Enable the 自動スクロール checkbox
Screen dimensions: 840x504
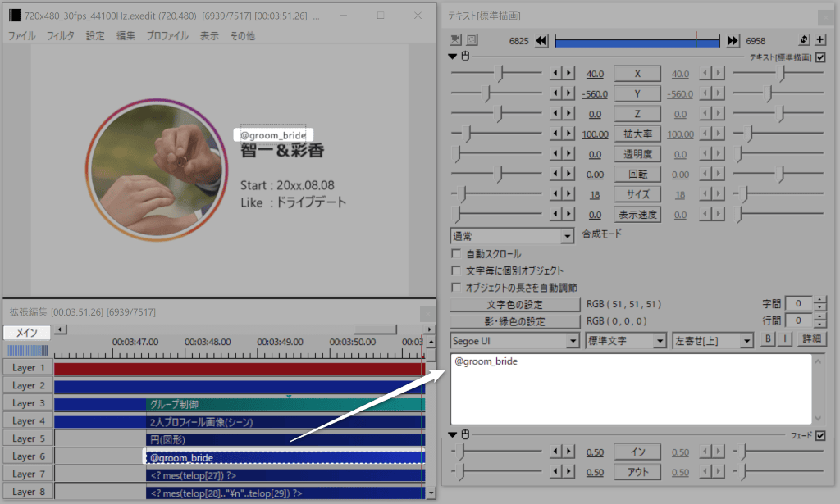[x=456, y=254]
